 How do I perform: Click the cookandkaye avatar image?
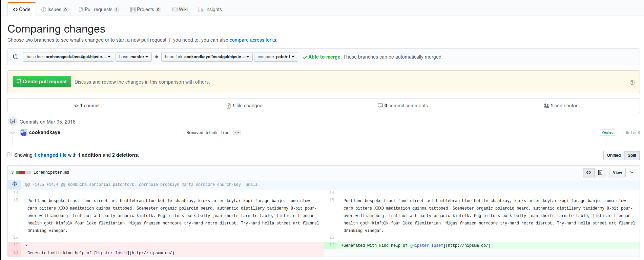click(23, 132)
